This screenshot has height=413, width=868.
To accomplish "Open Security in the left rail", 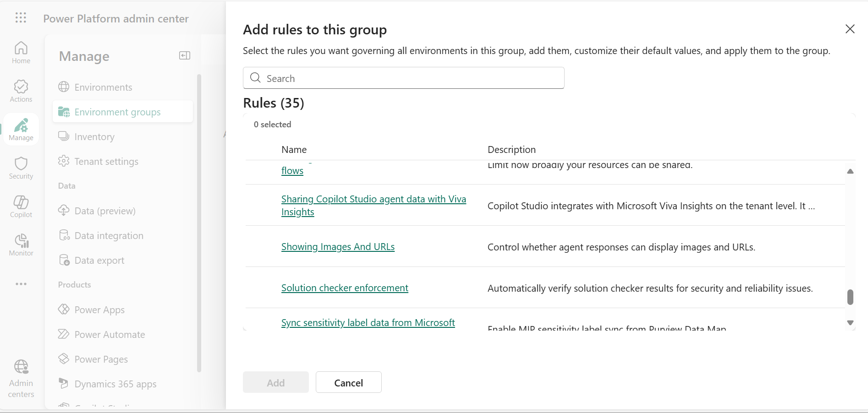I will [x=21, y=168].
